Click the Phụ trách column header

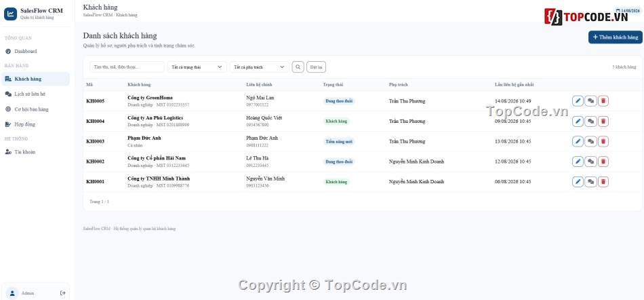(399, 85)
